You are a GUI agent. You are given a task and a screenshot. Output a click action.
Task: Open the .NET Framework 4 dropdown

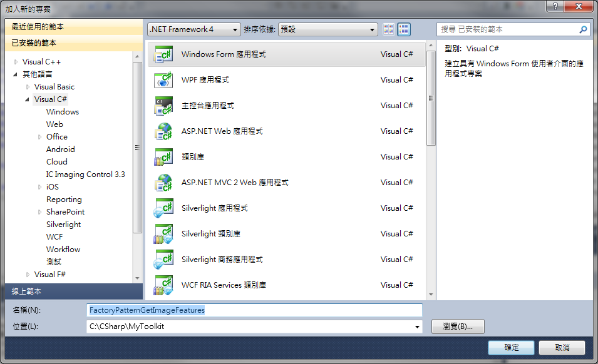194,29
